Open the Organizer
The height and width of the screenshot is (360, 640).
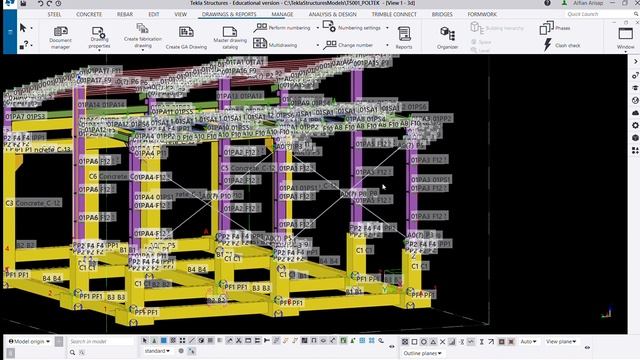coord(447,37)
